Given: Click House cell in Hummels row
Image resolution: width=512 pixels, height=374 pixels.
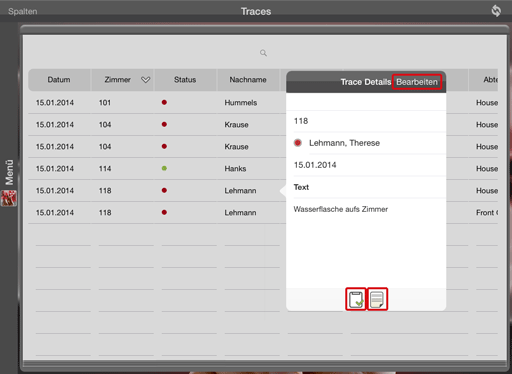Looking at the screenshot, I should tap(487, 103).
